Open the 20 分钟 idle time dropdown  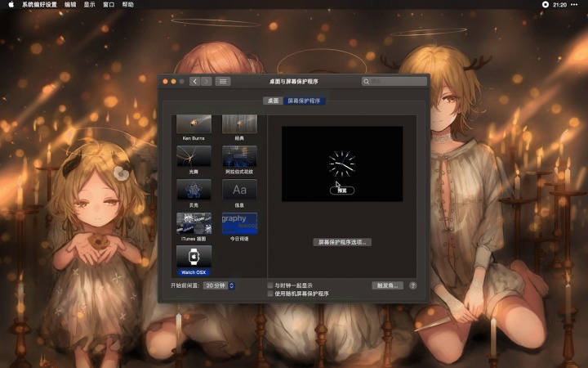220,285
